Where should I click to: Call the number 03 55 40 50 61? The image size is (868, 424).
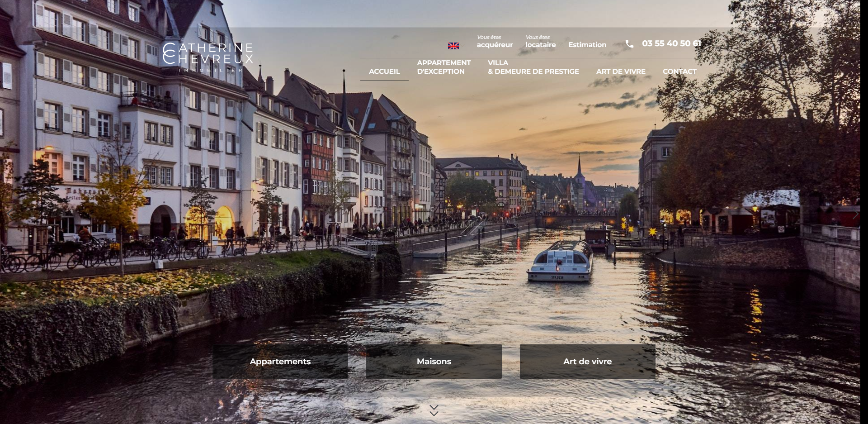[671, 43]
